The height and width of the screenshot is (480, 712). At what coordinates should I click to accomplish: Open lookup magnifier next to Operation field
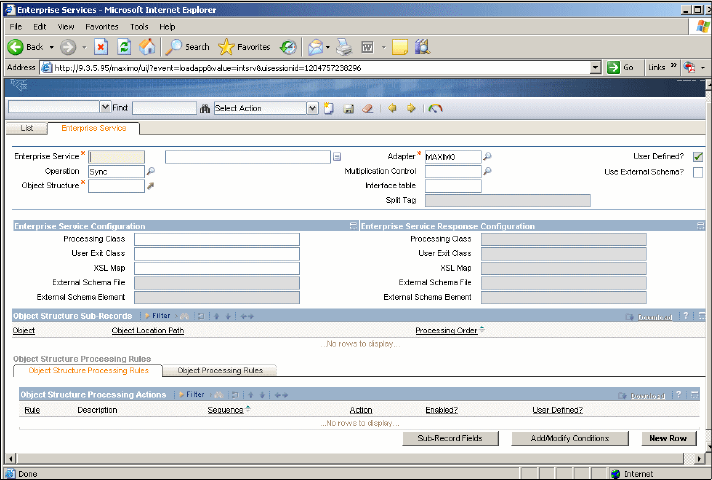click(x=151, y=171)
